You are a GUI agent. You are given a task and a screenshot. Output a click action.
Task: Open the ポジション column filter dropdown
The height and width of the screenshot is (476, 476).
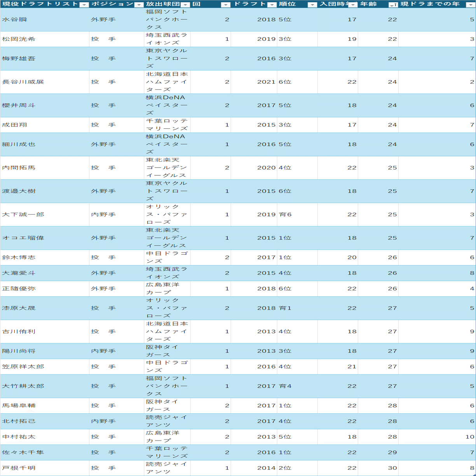[x=139, y=5]
